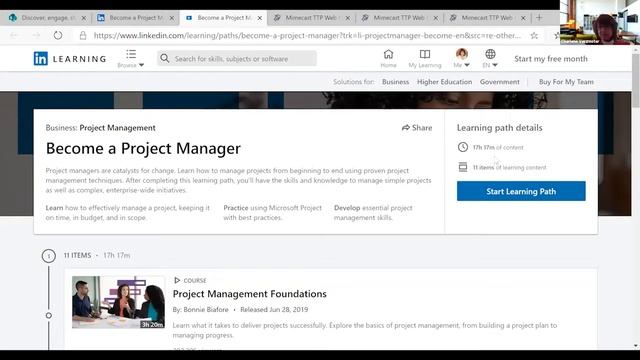Click the browser back arrow

[14, 36]
